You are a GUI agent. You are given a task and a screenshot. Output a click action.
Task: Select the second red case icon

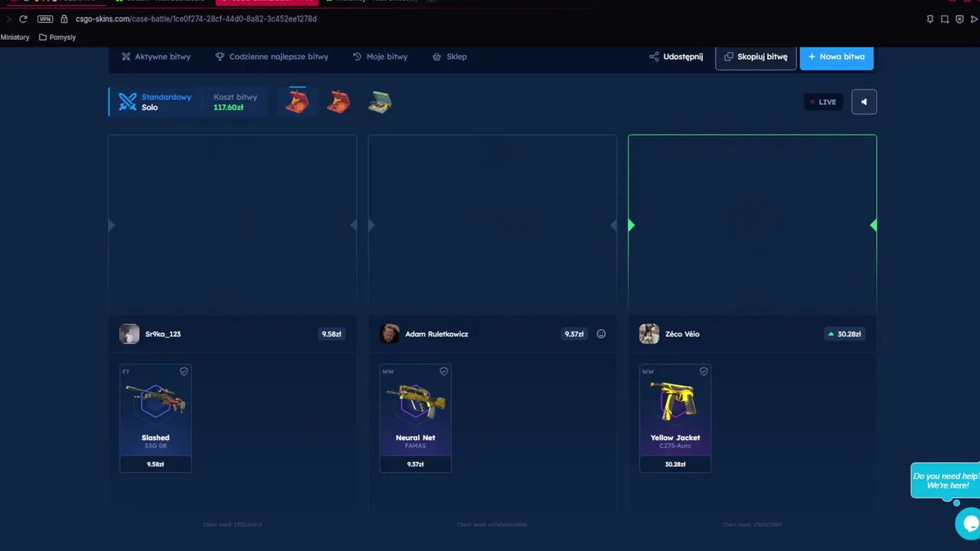click(338, 102)
